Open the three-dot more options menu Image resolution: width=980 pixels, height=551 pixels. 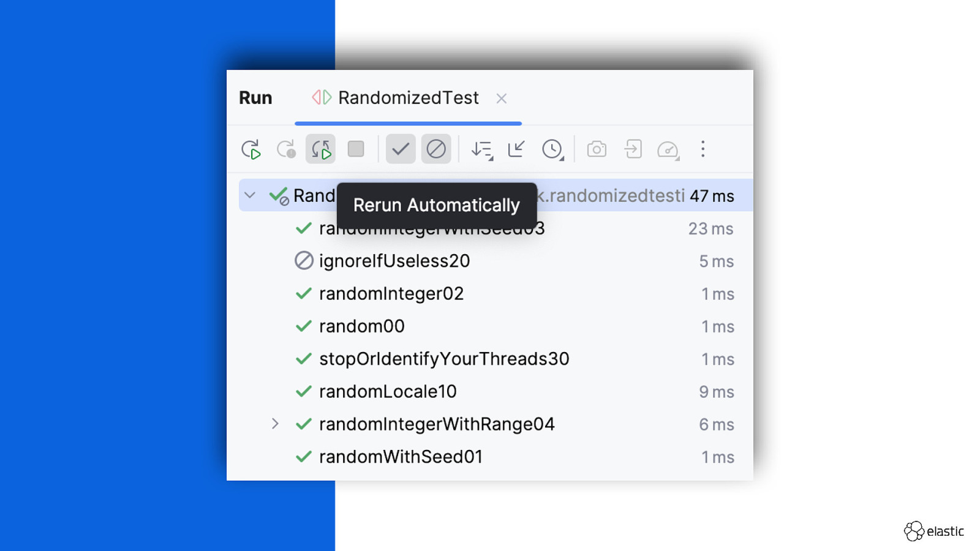(703, 149)
